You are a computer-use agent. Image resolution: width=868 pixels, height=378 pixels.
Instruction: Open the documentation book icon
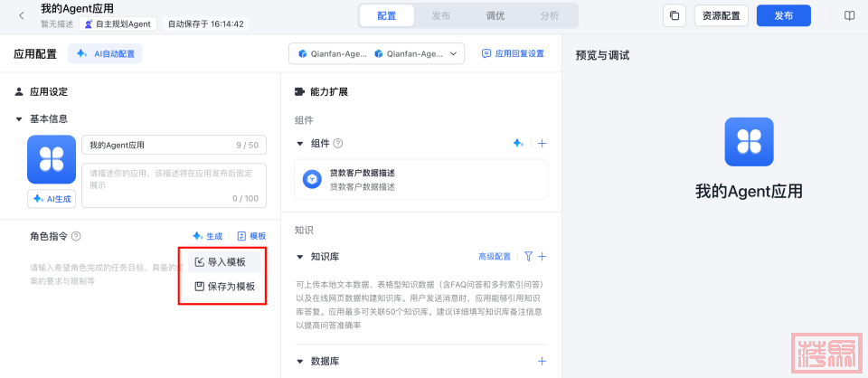point(849,15)
